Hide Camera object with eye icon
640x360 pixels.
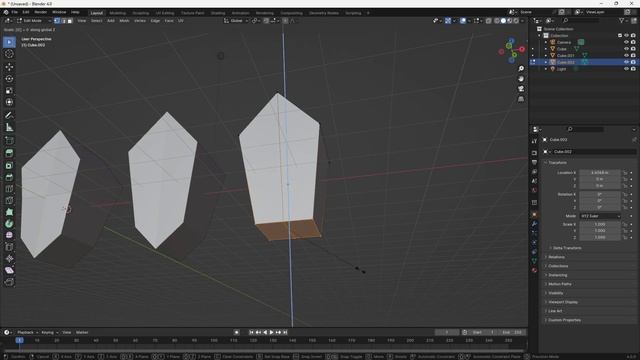[x=626, y=42]
